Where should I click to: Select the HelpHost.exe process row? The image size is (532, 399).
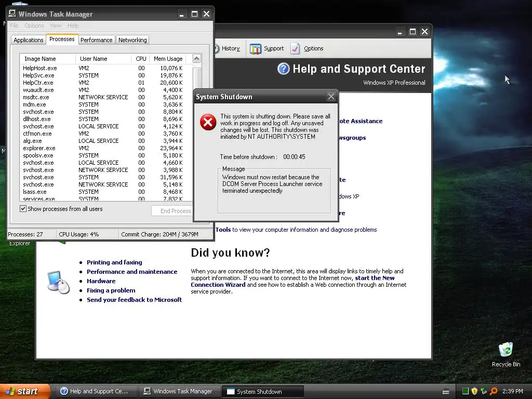[x=105, y=68]
